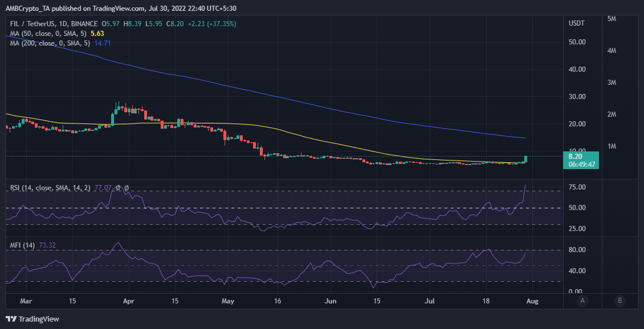
Task: Click the 50-MA value 5.63
Action: [x=98, y=34]
